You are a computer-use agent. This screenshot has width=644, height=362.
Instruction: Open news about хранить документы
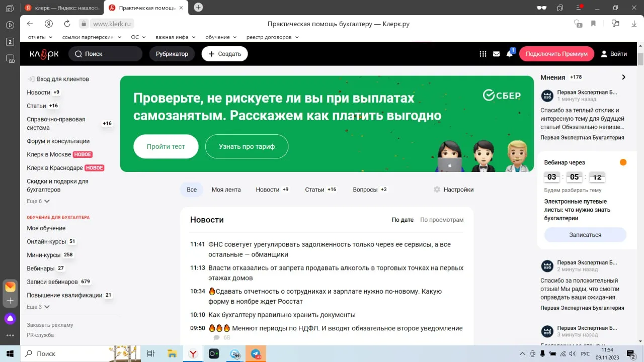point(282,315)
